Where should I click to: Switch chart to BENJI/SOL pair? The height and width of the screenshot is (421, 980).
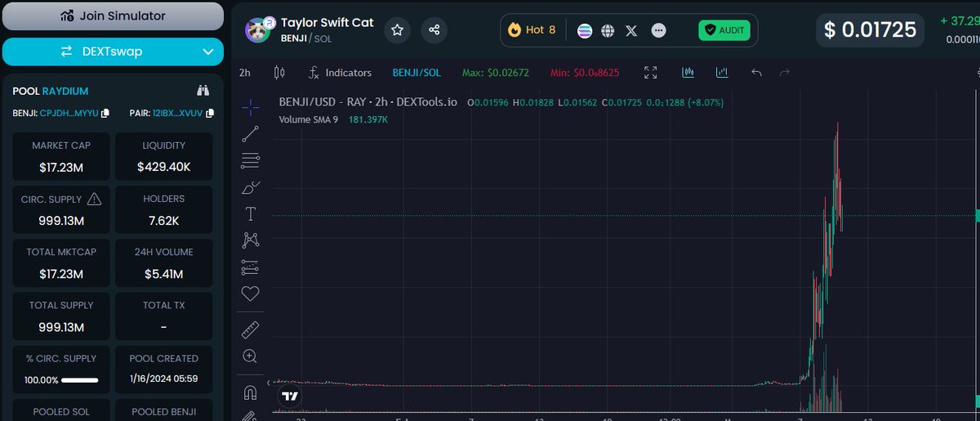[416, 73]
